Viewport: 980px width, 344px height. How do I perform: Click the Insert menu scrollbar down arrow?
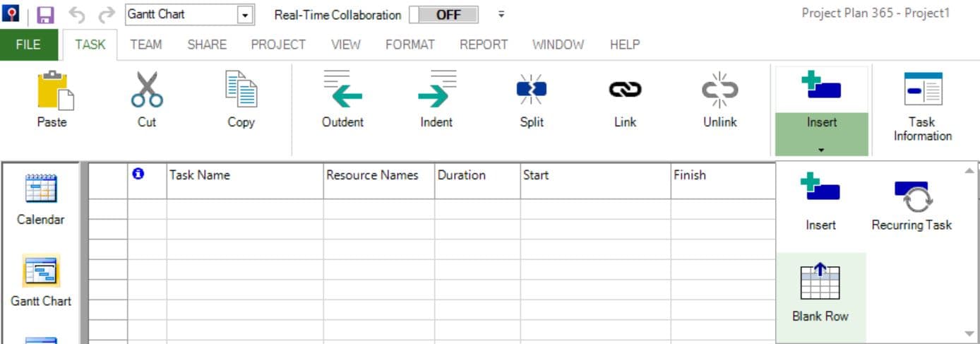pyautogui.click(x=969, y=333)
